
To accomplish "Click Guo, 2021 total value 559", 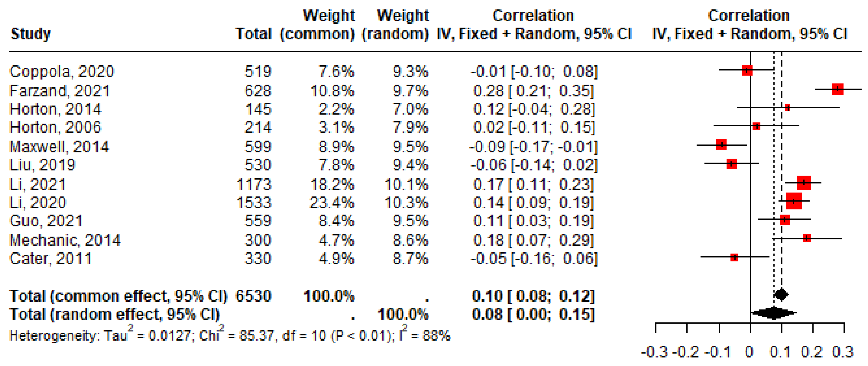I will tap(258, 221).
